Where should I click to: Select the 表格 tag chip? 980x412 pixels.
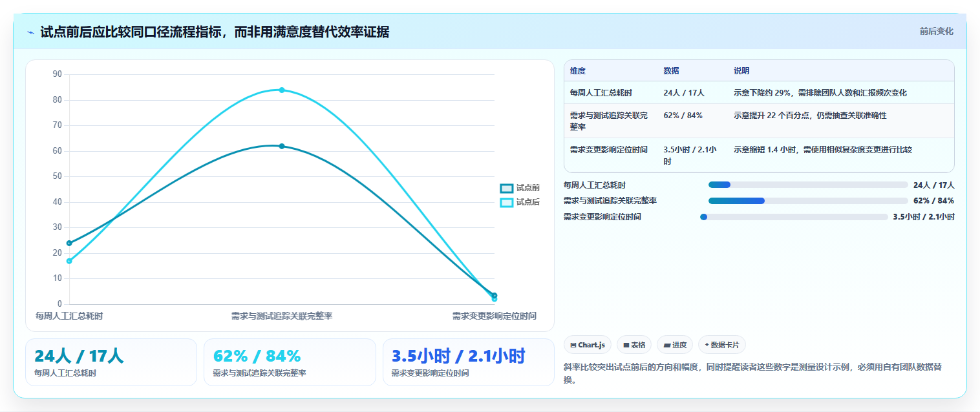(x=634, y=345)
